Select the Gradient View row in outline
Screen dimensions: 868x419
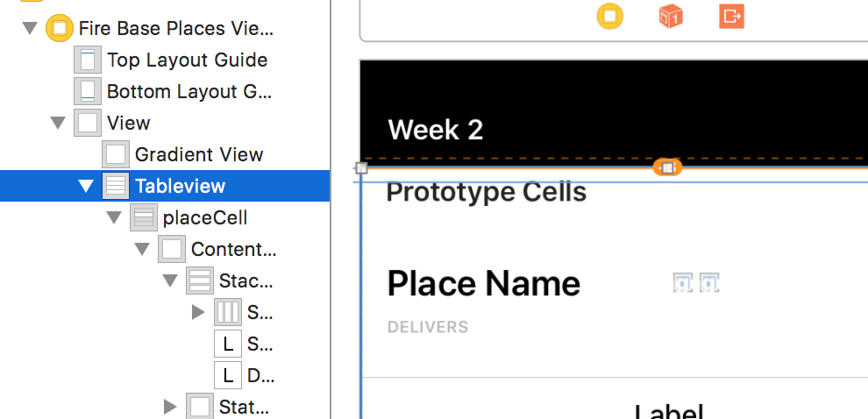[x=199, y=155]
